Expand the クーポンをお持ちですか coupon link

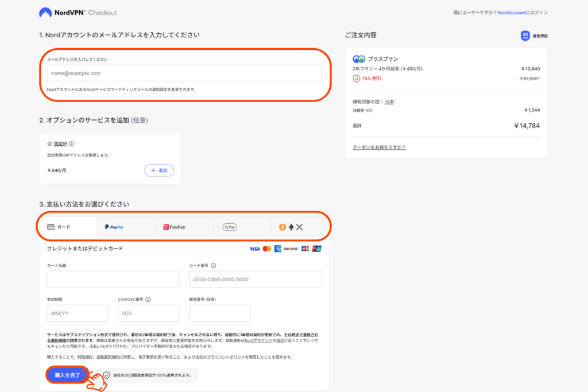(x=379, y=148)
